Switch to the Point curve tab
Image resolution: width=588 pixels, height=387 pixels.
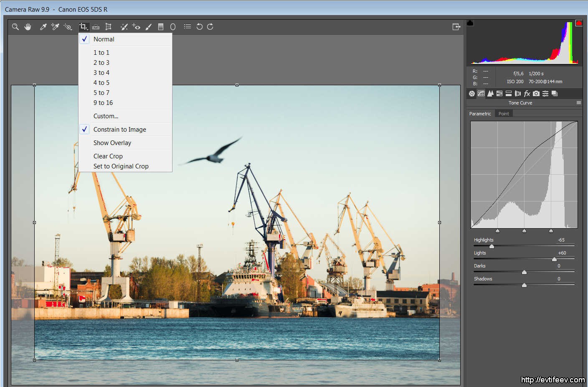[x=504, y=114]
